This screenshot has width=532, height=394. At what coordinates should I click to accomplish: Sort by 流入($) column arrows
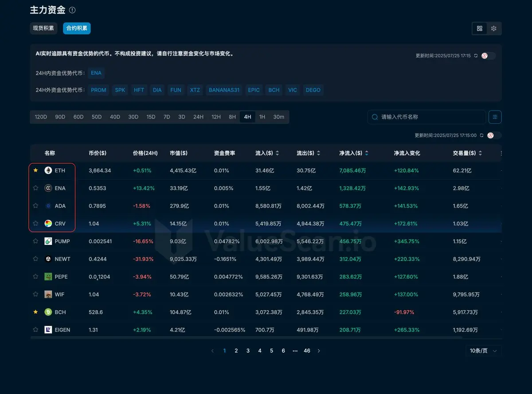point(278,153)
